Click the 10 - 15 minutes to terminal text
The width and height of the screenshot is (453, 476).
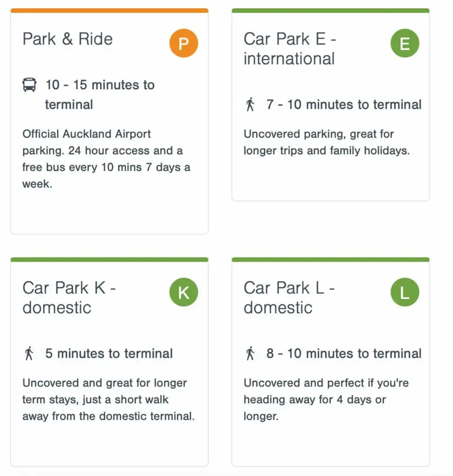pos(100,94)
